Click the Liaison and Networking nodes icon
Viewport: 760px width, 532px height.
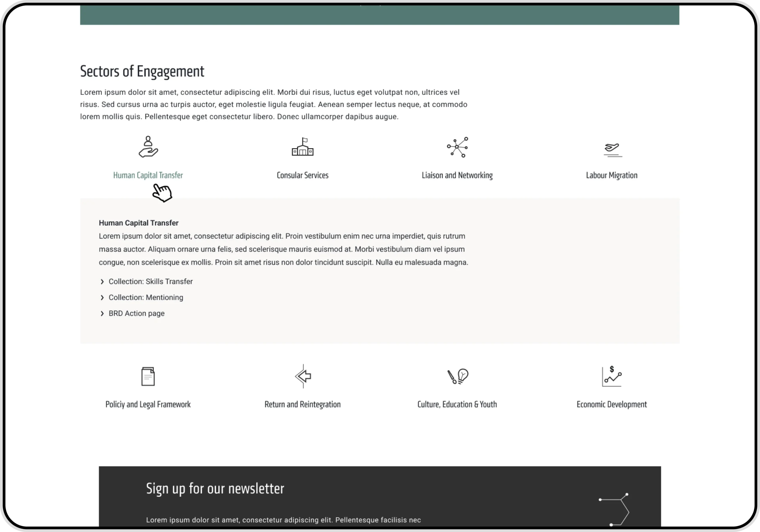457,147
